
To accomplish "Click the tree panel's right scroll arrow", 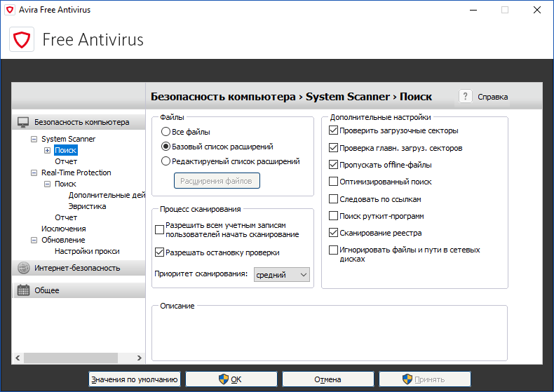I will coord(140,358).
